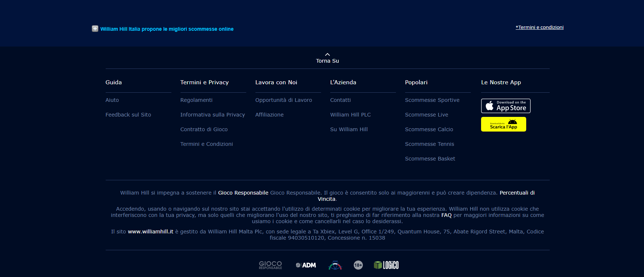Open 'William Hill Italia propone le migliori scommesse online'
Image resolution: width=644 pixels, height=277 pixels.
coord(167,29)
